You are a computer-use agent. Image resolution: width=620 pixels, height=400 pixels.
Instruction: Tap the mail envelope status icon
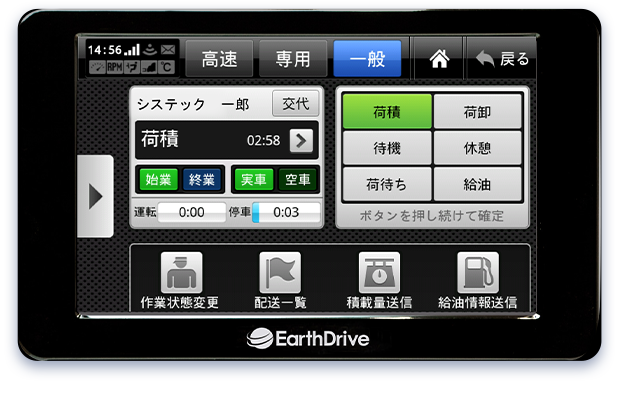coord(168,50)
